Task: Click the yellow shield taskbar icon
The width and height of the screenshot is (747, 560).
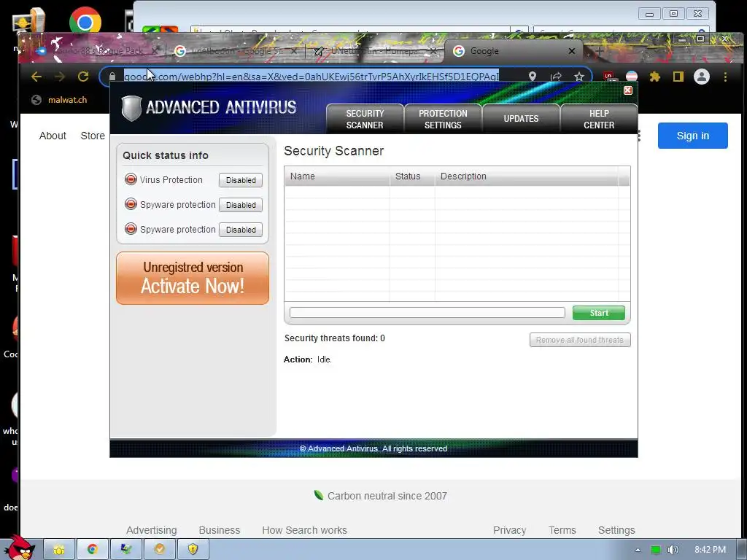Action: pyautogui.click(x=193, y=550)
